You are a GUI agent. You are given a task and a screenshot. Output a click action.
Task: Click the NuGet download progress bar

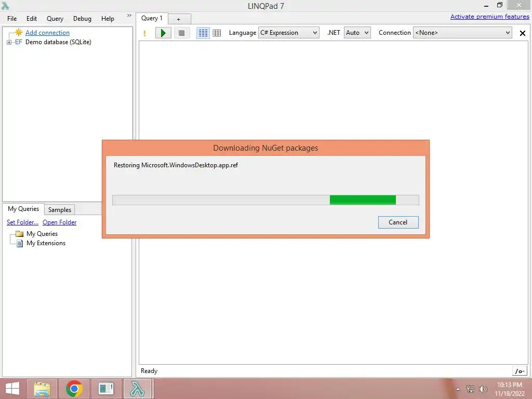tap(265, 200)
